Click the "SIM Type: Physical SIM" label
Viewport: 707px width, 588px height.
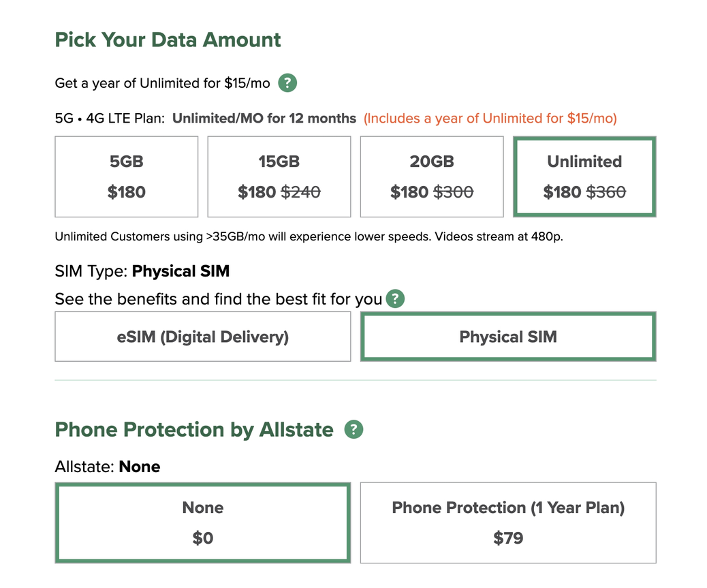142,271
